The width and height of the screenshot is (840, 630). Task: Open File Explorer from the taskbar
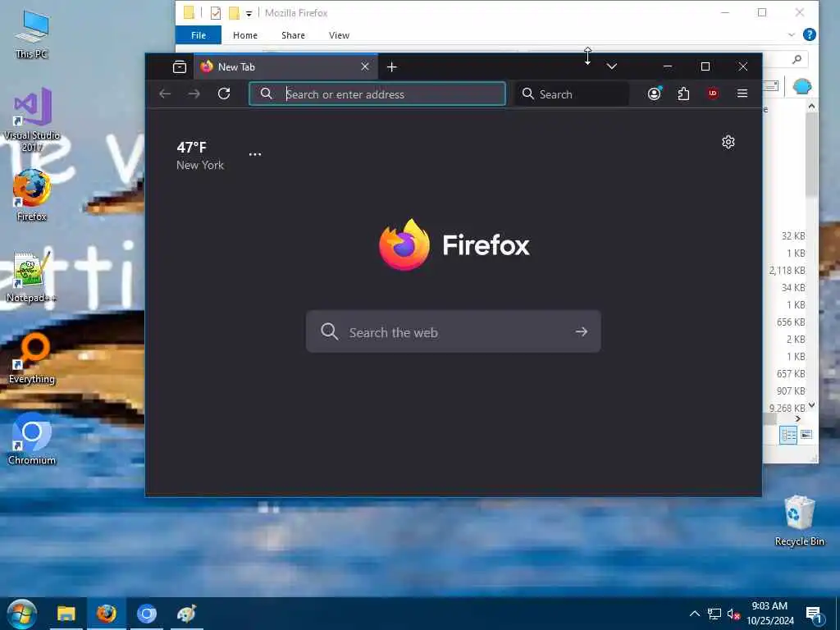point(66,614)
